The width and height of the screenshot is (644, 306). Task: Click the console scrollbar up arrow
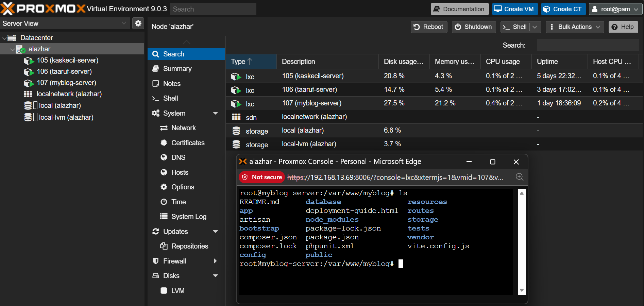pos(522,193)
